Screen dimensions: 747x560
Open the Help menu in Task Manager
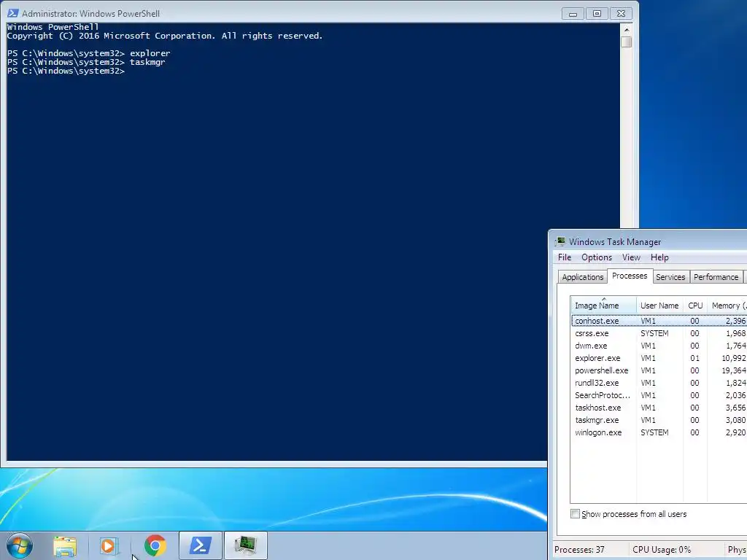(x=659, y=257)
